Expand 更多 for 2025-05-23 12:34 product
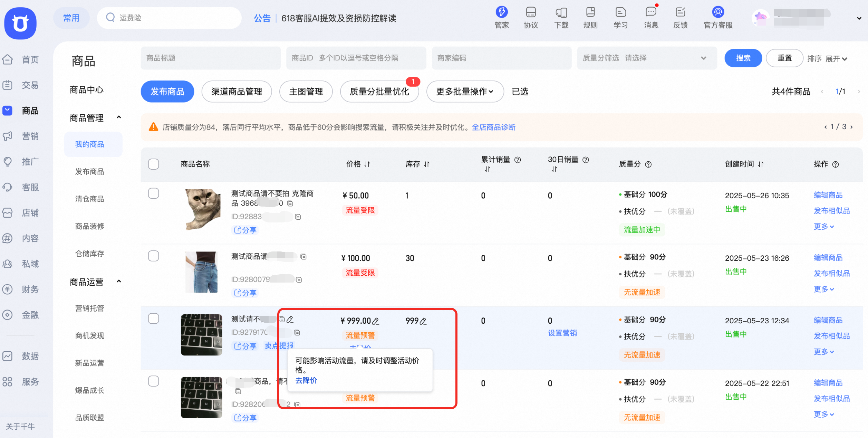Screen dimensions: 868x438 824,352
